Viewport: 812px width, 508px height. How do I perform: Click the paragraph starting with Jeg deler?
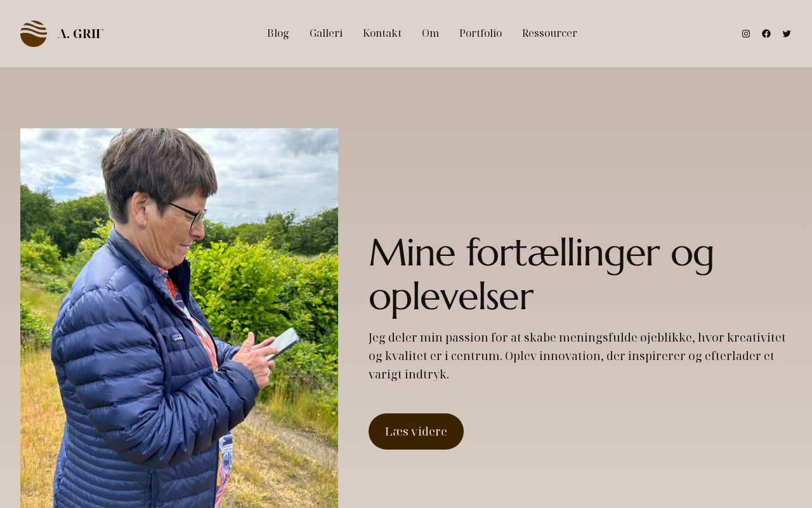[577, 356]
